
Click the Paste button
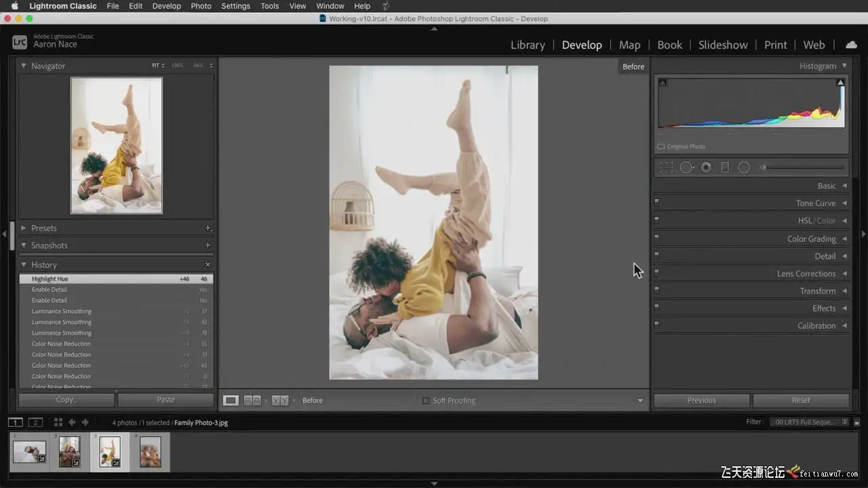165,400
